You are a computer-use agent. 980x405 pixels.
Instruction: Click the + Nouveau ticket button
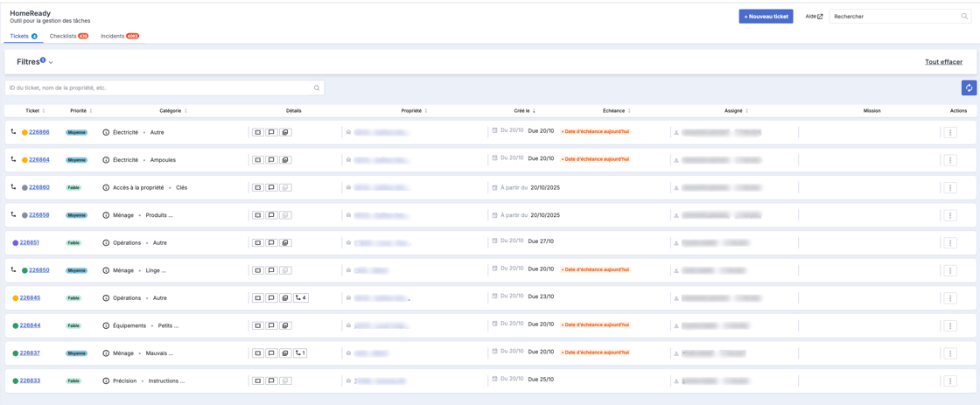point(766,17)
